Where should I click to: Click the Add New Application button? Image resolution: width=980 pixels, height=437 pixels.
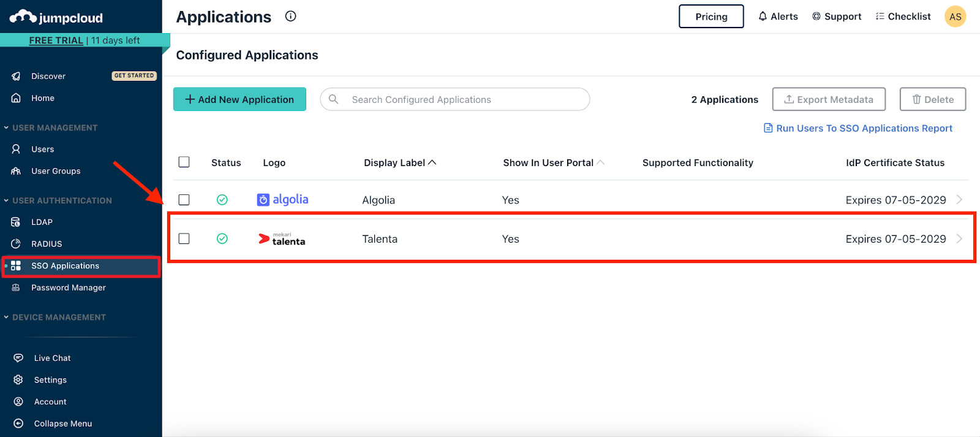[239, 99]
